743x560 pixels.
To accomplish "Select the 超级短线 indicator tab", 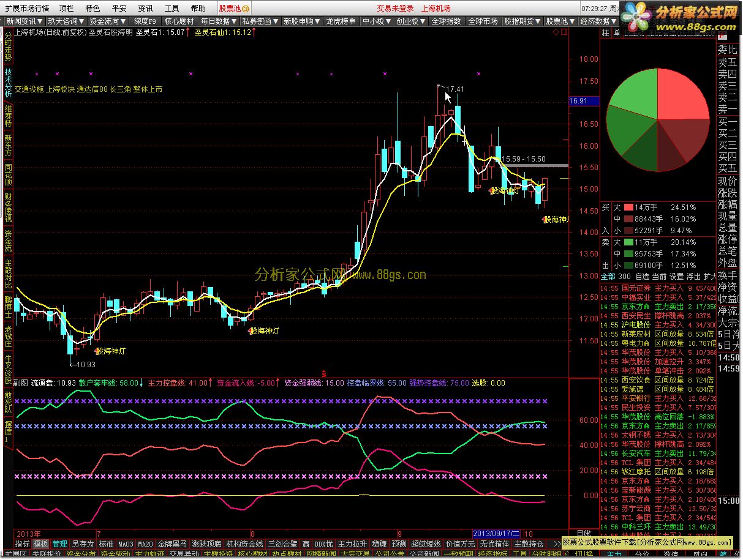I will point(426,543).
